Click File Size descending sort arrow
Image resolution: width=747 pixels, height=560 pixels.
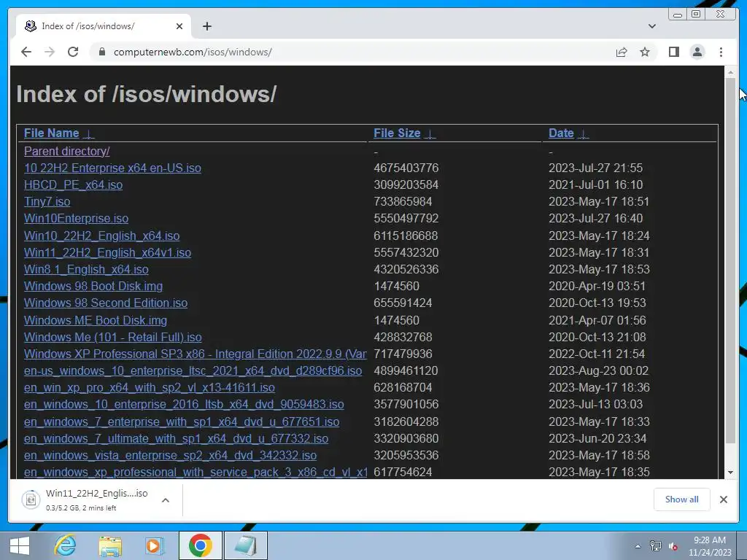[430, 134]
